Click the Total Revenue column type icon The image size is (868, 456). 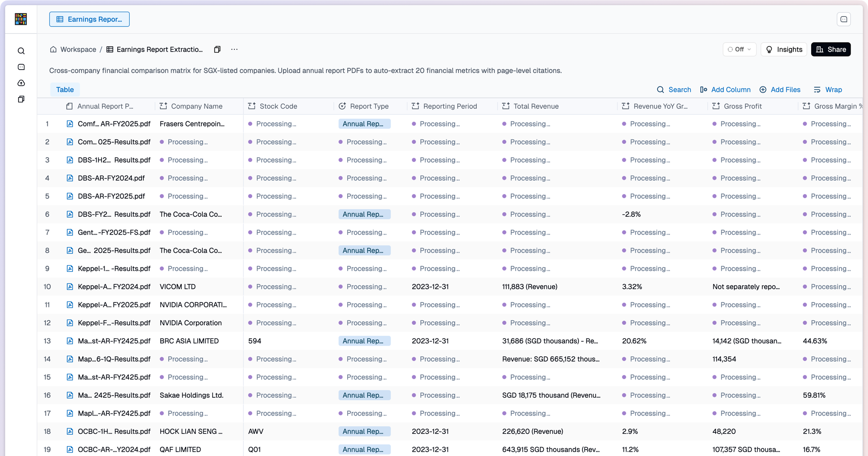[x=506, y=106]
